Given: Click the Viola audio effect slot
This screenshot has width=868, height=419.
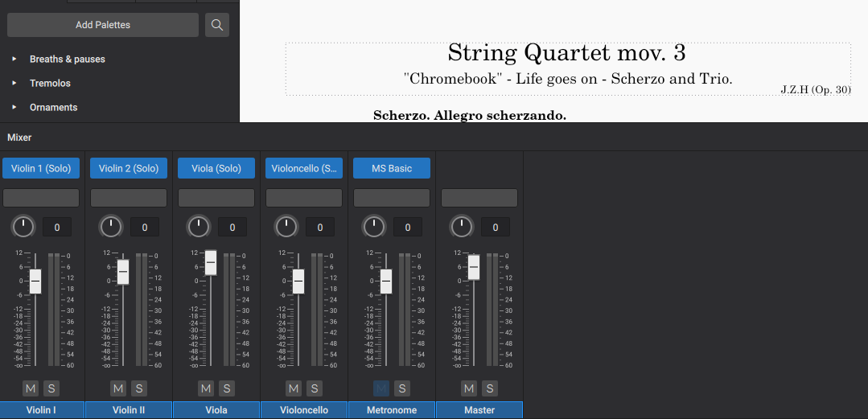Looking at the screenshot, I should click(x=216, y=198).
